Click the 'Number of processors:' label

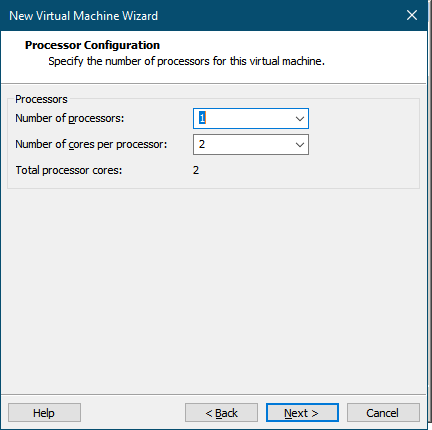70,118
